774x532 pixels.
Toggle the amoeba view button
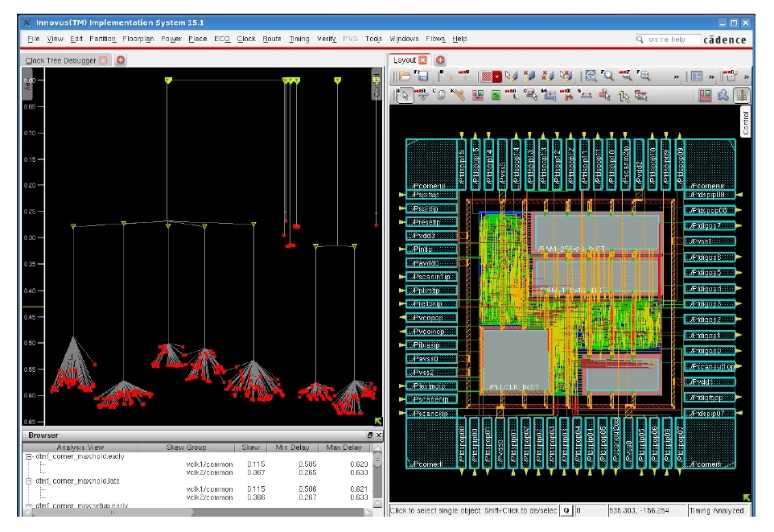coord(723,95)
